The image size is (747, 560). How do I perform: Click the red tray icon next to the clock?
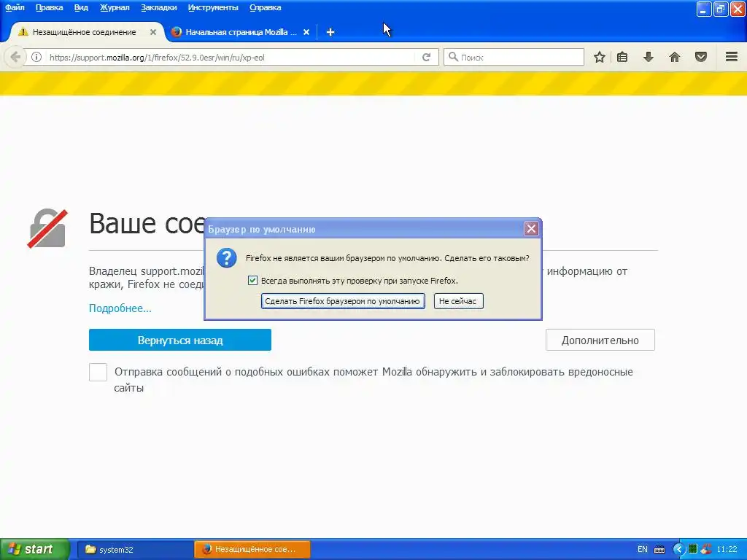pyautogui.click(x=706, y=549)
